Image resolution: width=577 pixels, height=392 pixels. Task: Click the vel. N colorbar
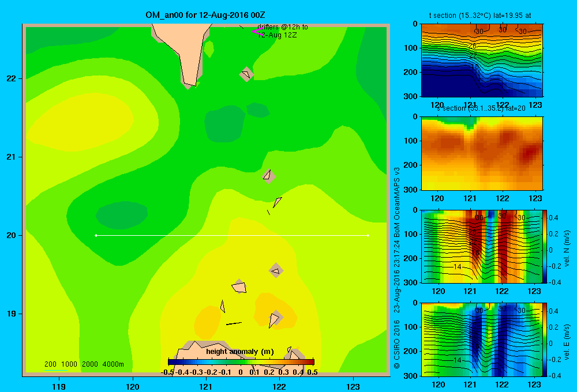click(545, 246)
